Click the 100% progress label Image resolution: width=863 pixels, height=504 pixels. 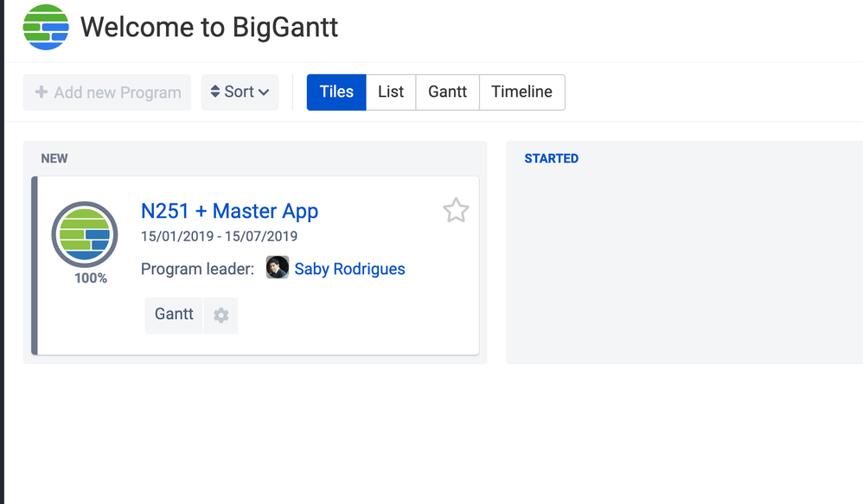(91, 278)
